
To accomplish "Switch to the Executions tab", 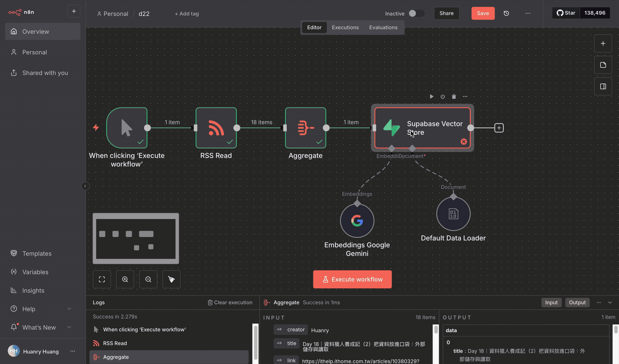I will pyautogui.click(x=345, y=27).
